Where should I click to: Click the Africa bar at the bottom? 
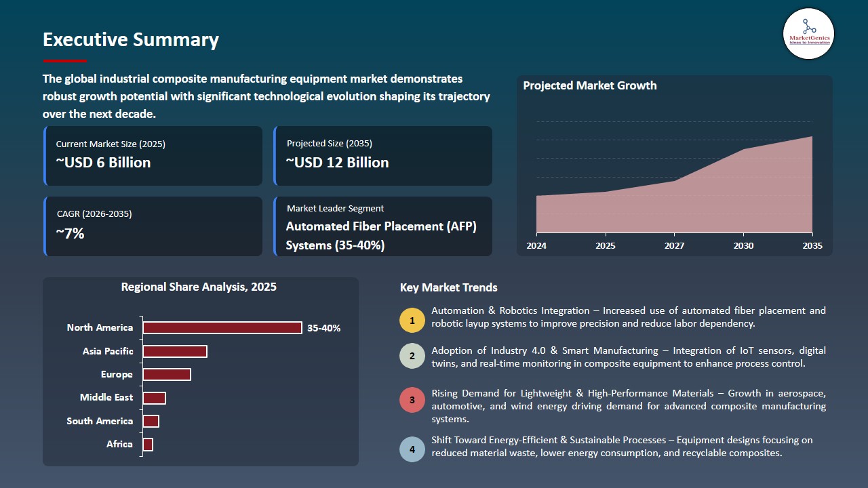click(x=147, y=445)
